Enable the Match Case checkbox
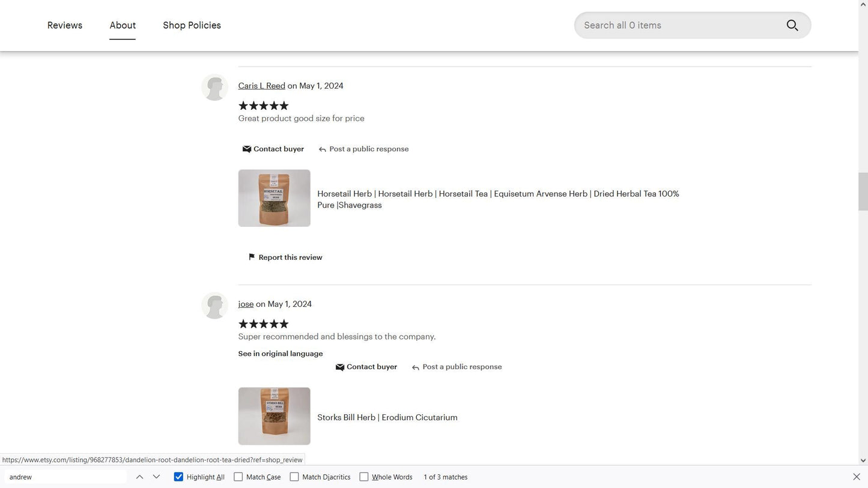Image resolution: width=868 pixels, height=488 pixels. pos(238,477)
